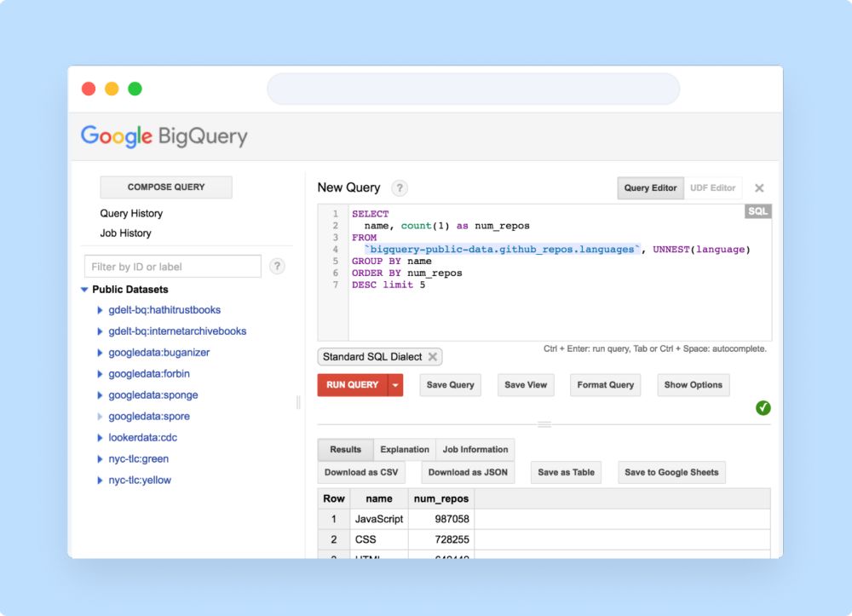Click the SQL badge in editor corner

tap(757, 211)
